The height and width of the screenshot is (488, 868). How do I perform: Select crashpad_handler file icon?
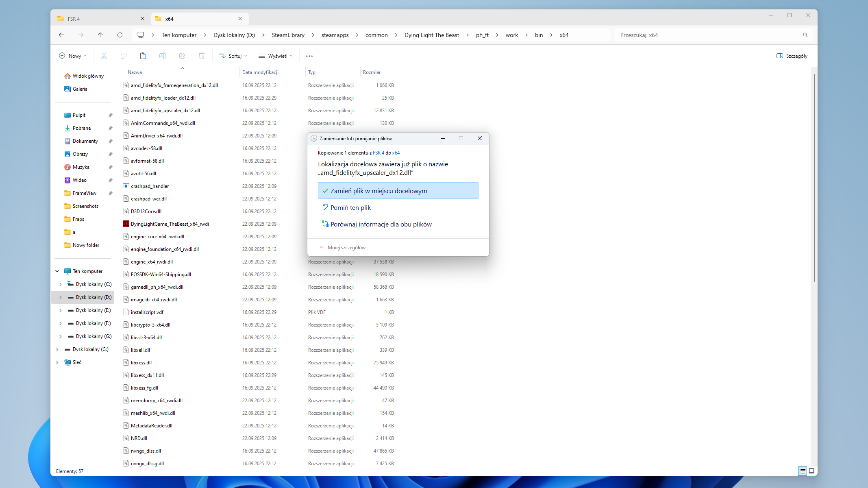(x=126, y=186)
